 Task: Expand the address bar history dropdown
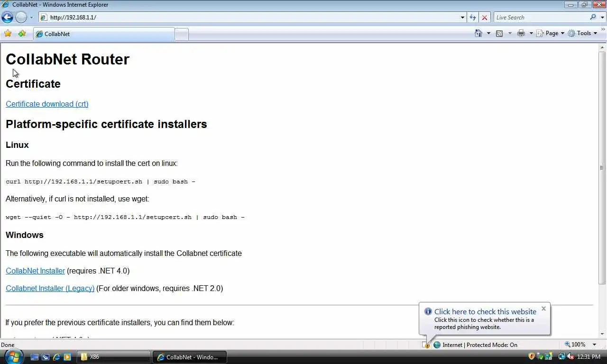tap(462, 18)
